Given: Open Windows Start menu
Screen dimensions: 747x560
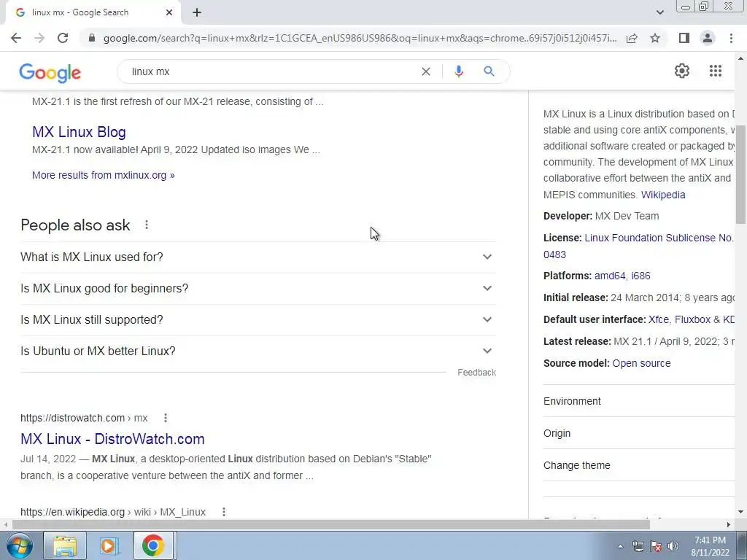Looking at the screenshot, I should (19, 545).
